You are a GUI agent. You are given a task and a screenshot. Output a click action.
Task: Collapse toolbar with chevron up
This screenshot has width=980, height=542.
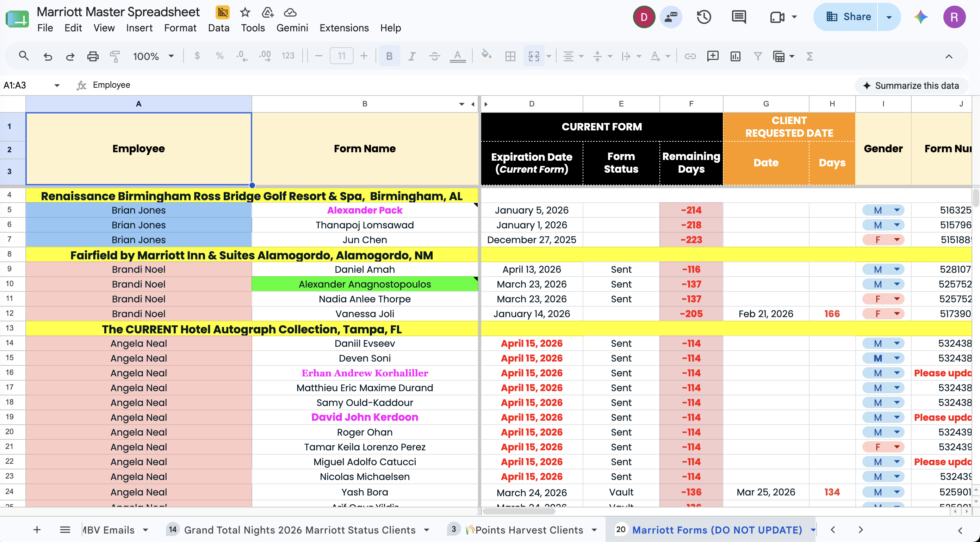pos(949,56)
